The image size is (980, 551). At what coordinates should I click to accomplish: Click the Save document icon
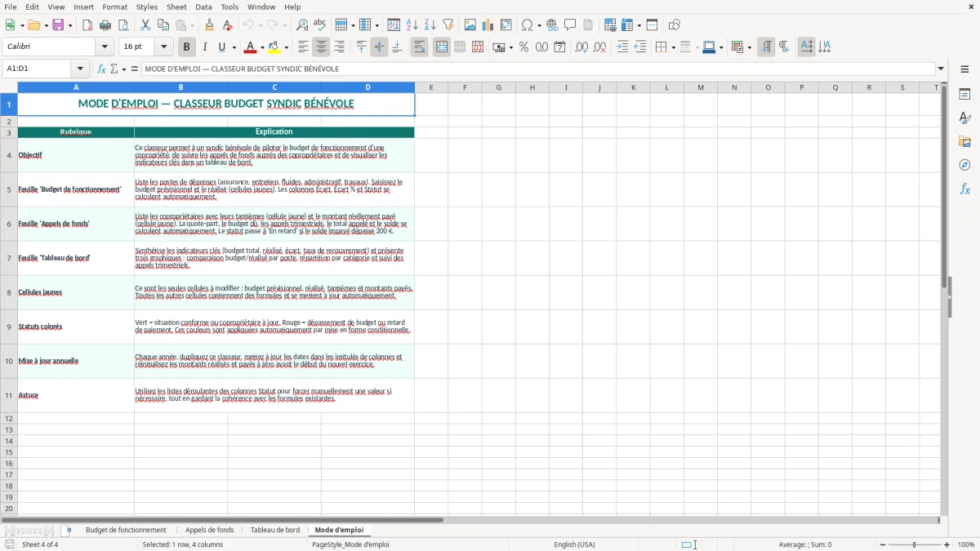58,25
